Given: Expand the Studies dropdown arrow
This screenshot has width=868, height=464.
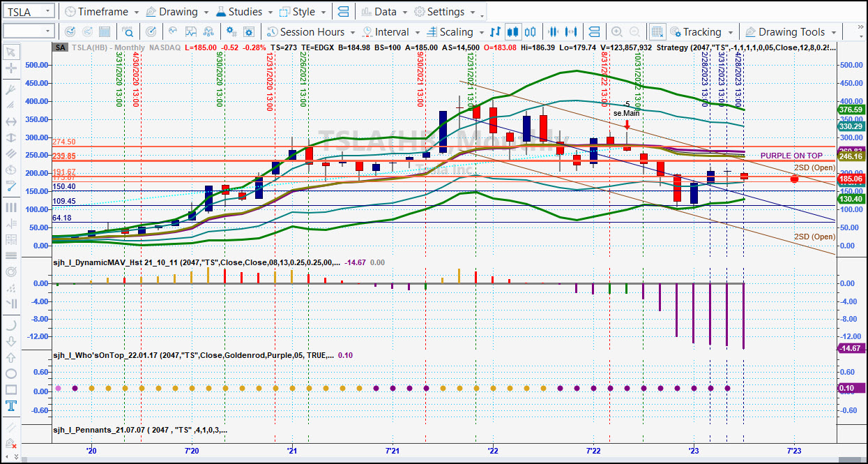Looking at the screenshot, I should tap(269, 13).
